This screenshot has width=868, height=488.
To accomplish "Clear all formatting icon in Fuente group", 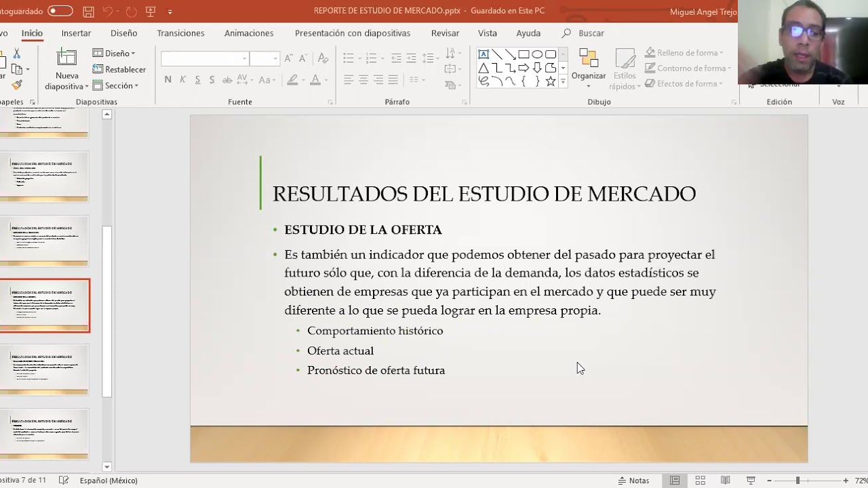I will [323, 58].
